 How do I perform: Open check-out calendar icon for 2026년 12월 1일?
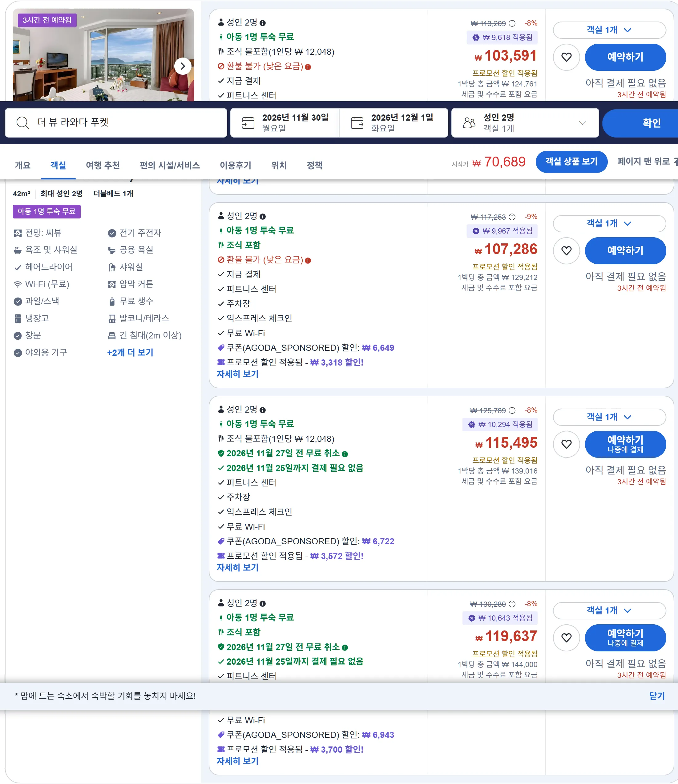click(x=357, y=122)
